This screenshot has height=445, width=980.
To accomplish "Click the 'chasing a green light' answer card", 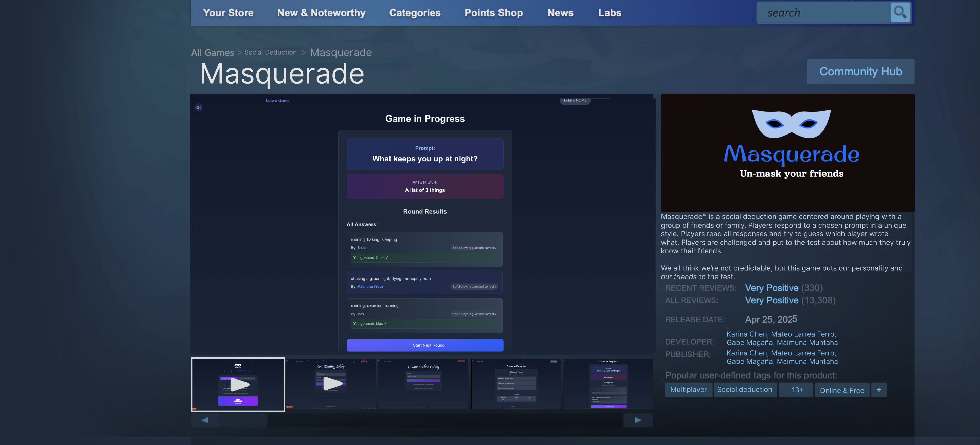I will click(424, 282).
